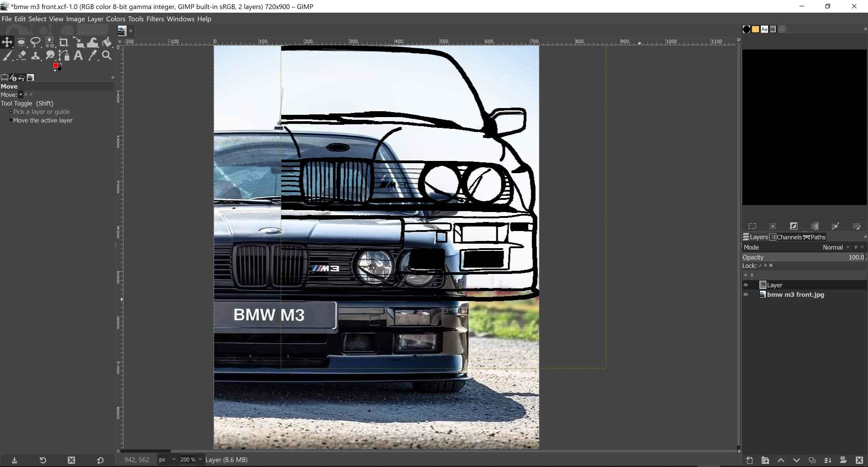Create a new layer
Viewport: 868px width, 467px height.
click(x=750, y=460)
